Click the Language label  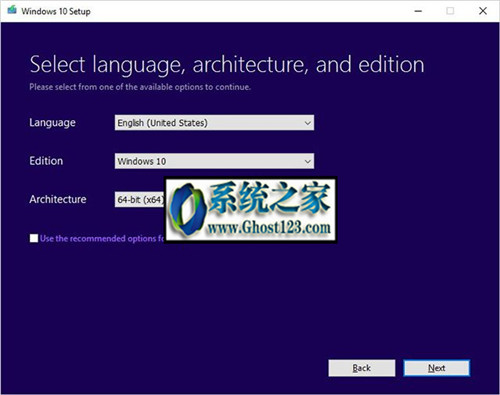pyautogui.click(x=52, y=123)
